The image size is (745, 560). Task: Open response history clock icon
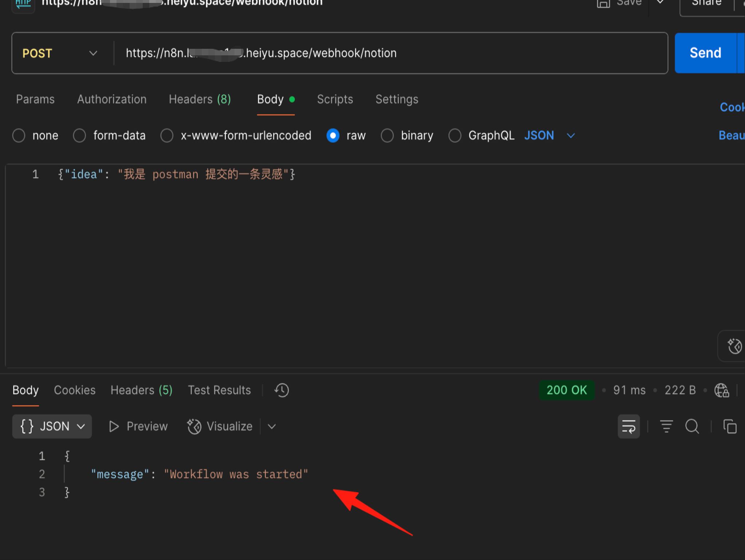coord(281,390)
